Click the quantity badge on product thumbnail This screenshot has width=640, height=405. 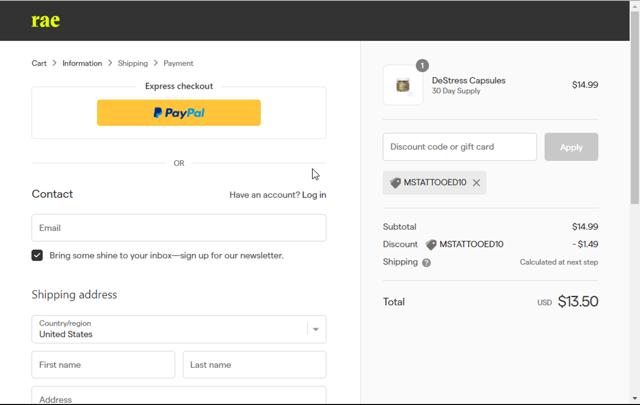pyautogui.click(x=422, y=65)
